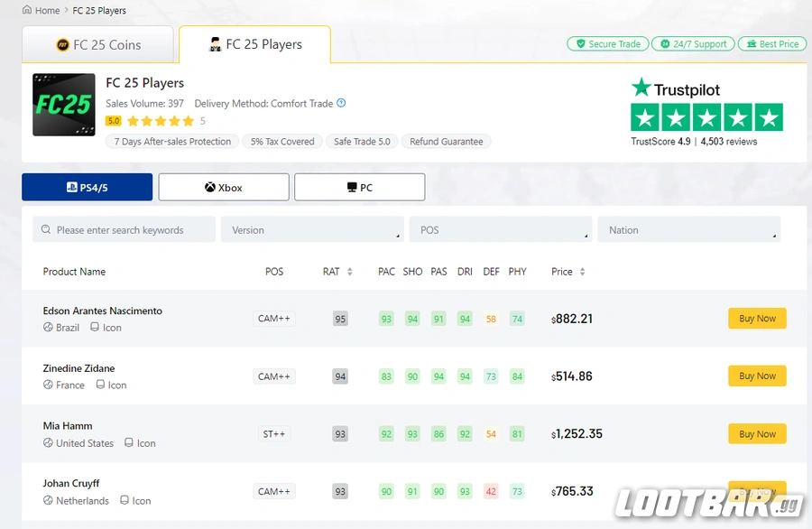The width and height of the screenshot is (812, 529).
Task: Open the Trustpilot logo
Action: [x=675, y=88]
